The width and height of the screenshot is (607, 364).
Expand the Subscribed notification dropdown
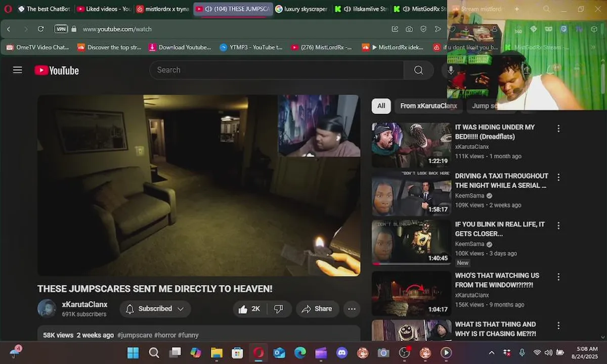[155, 308]
